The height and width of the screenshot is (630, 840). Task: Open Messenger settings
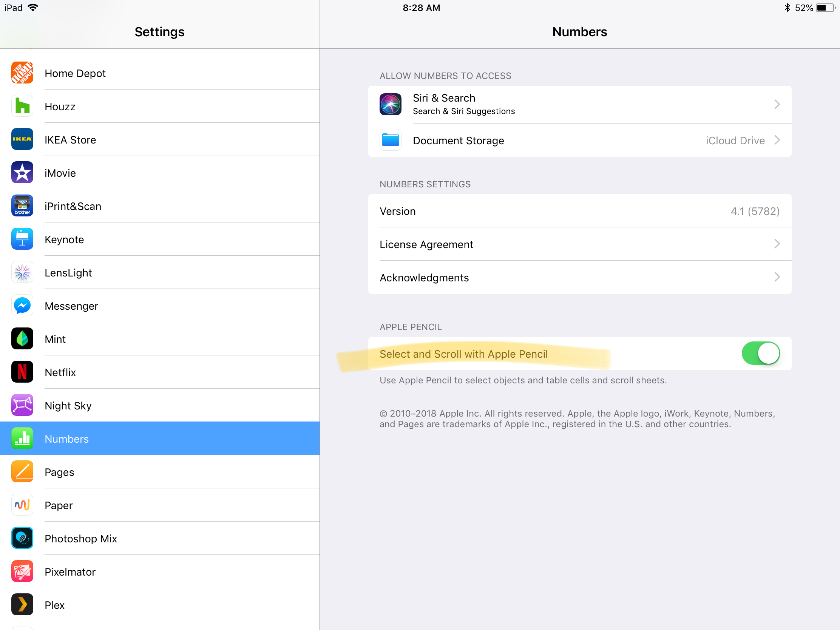pos(159,305)
